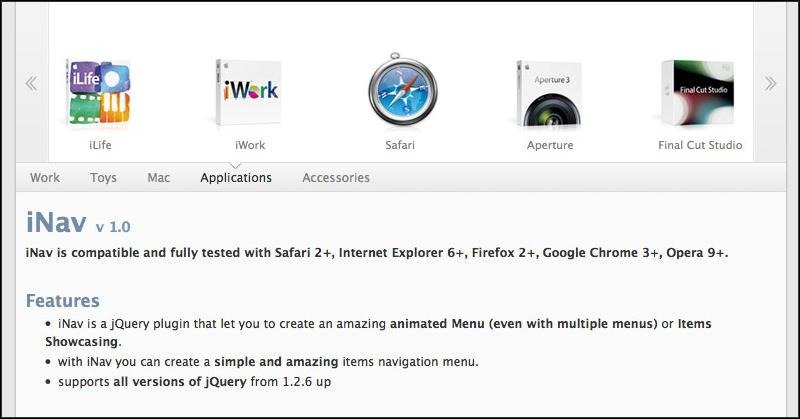Click the iWork caption under icon
Screen dimensions: 800x419
click(x=250, y=145)
